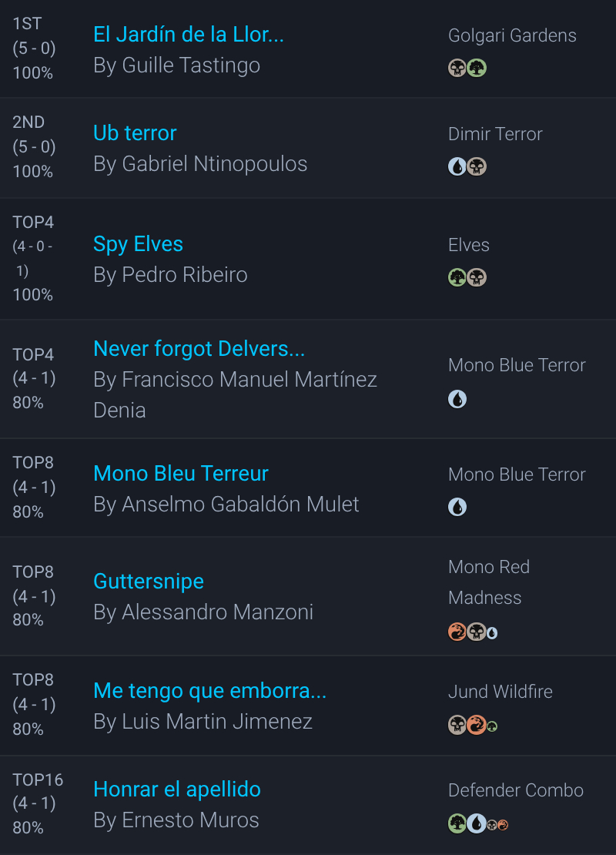The height and width of the screenshot is (855, 616).
Task: Click the blue mana icon for Mono Bleu Terreur
Action: click(457, 507)
